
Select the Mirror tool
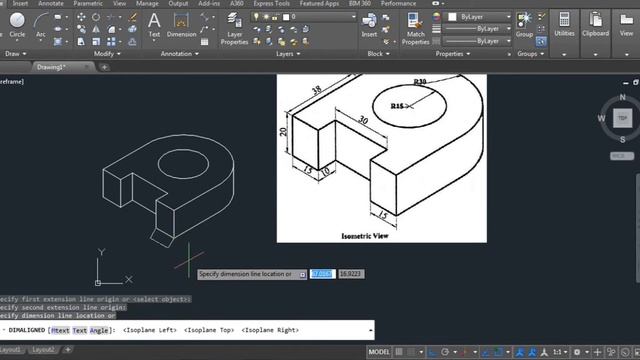click(x=96, y=29)
